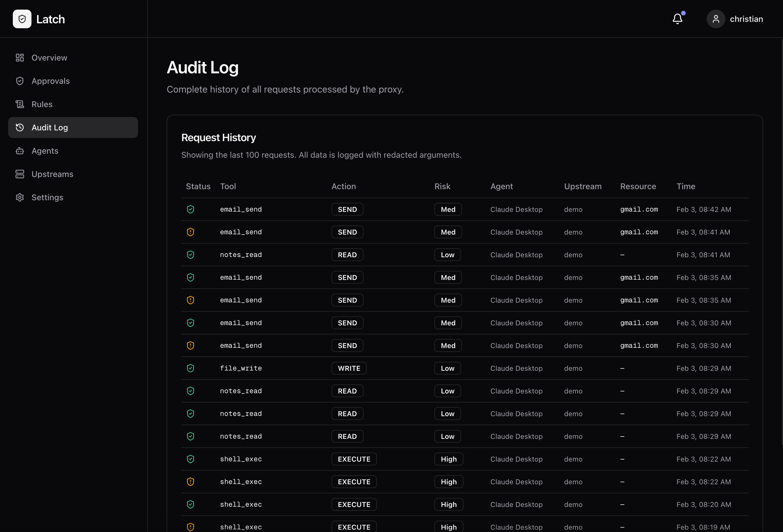Select the Audit Log history icon
The width and height of the screenshot is (783, 532).
(x=20, y=127)
